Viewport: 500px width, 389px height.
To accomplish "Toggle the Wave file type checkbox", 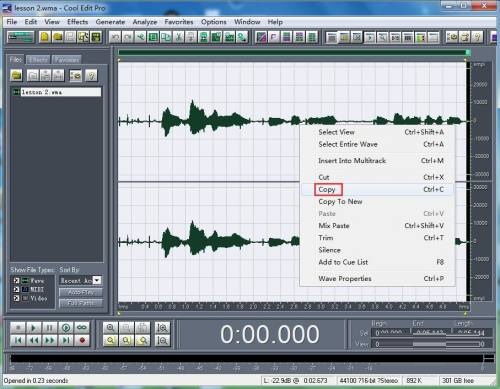I will click(x=16, y=281).
